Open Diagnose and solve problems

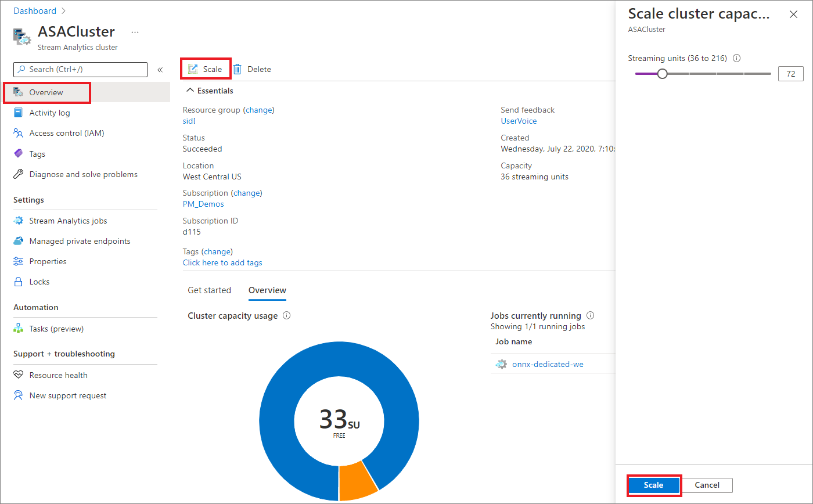[x=83, y=174]
